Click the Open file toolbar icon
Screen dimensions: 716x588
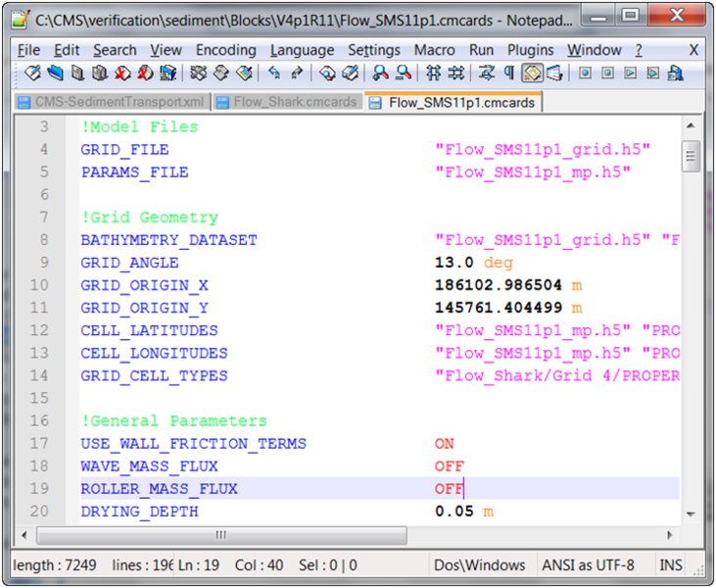click(56, 73)
